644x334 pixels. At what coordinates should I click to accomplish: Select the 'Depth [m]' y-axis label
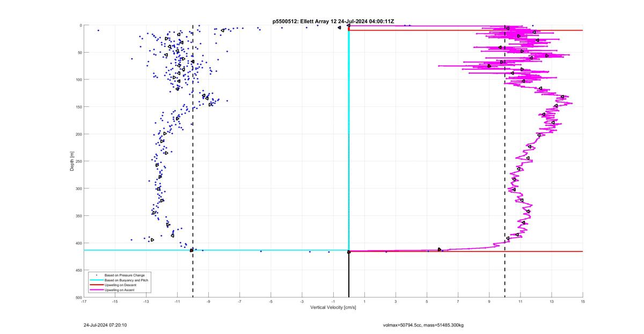[71, 161]
